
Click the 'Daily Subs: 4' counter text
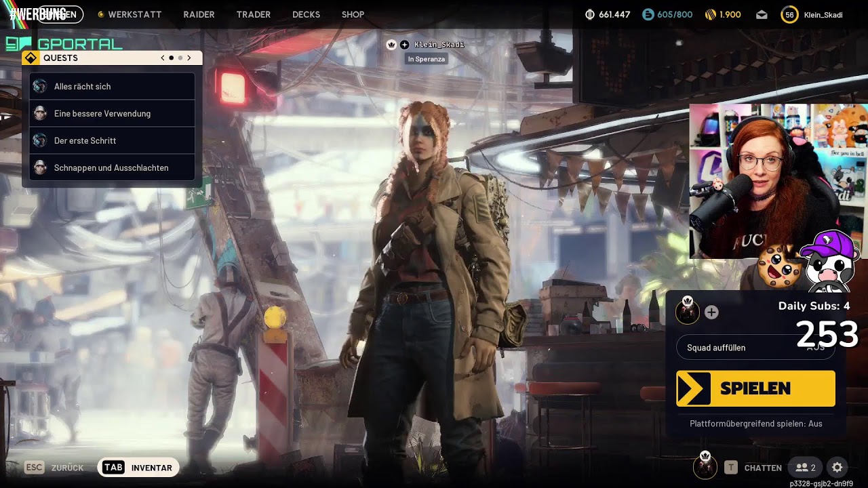(x=814, y=306)
